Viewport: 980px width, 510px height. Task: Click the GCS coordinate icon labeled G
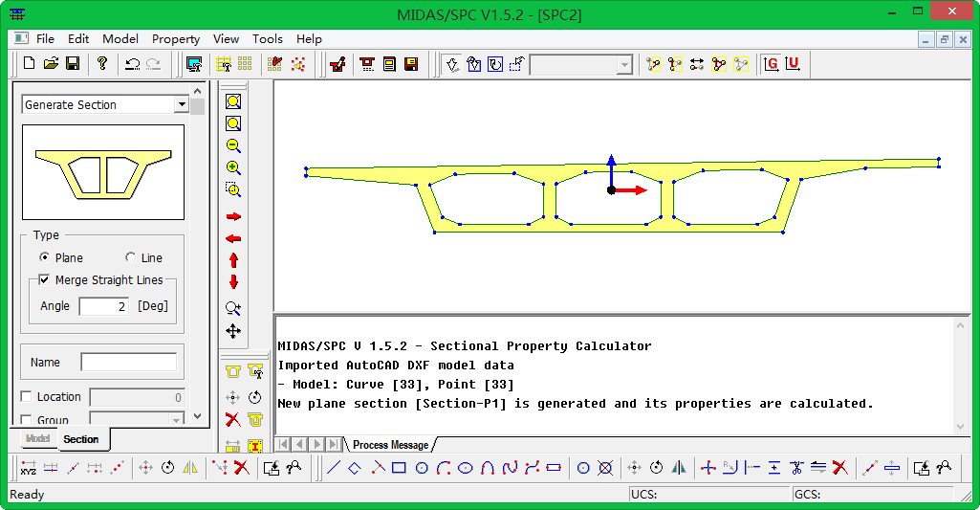pyautogui.click(x=772, y=64)
